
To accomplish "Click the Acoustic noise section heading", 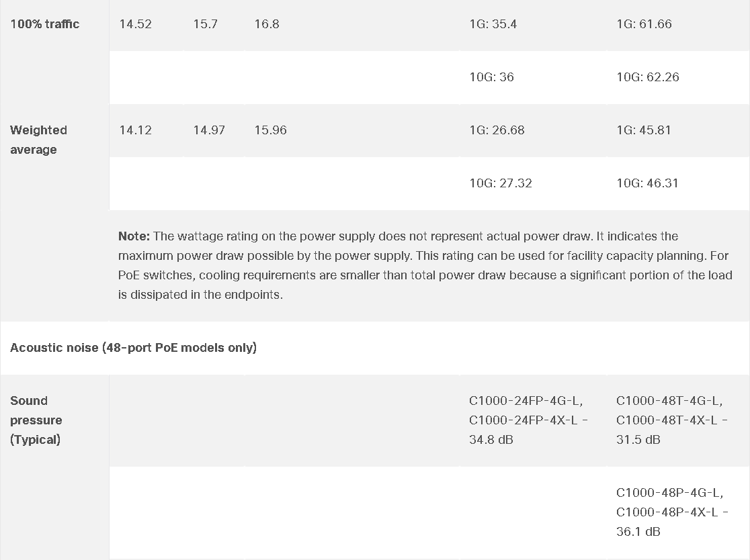I will point(134,347).
